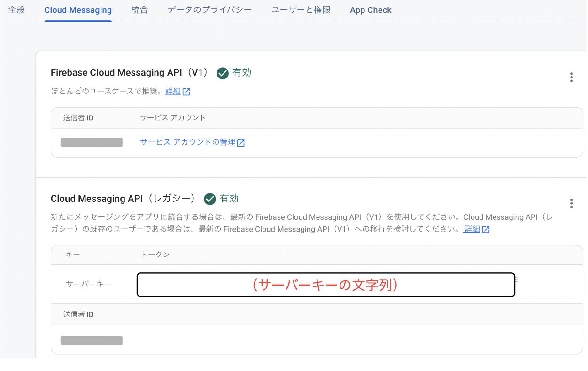The image size is (588, 371).
Task: Click the 詳細 link in the legacy API description
Action: point(472,229)
